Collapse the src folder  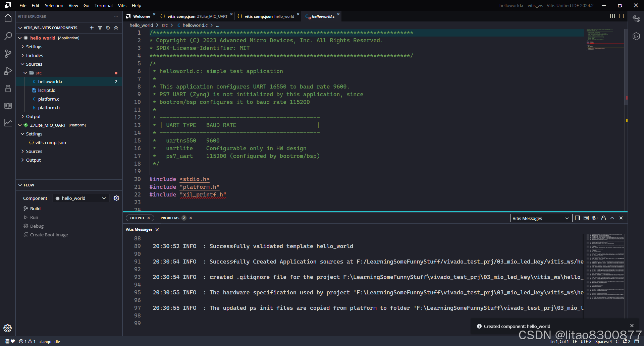coord(25,73)
